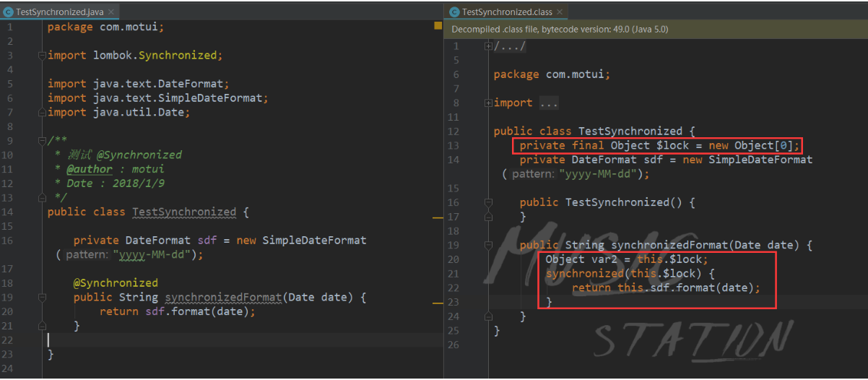The height and width of the screenshot is (380, 868).
Task: Expand the collapsed import ... section
Action: tap(489, 103)
